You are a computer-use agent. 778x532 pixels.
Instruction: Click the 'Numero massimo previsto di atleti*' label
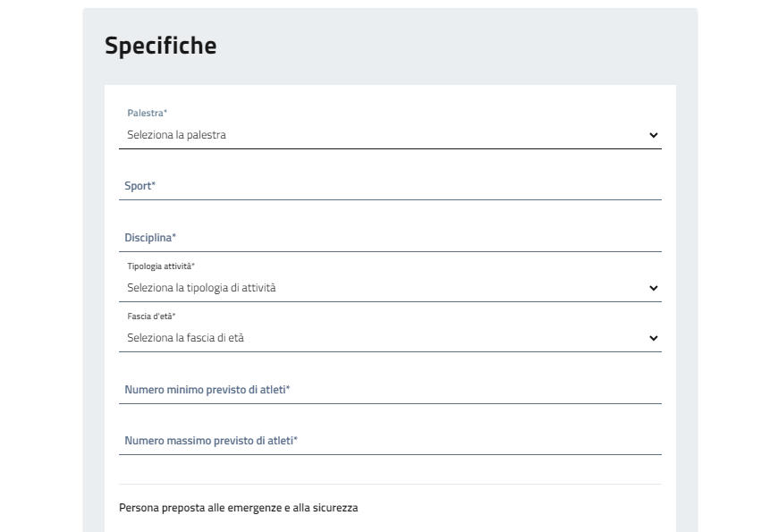point(211,441)
